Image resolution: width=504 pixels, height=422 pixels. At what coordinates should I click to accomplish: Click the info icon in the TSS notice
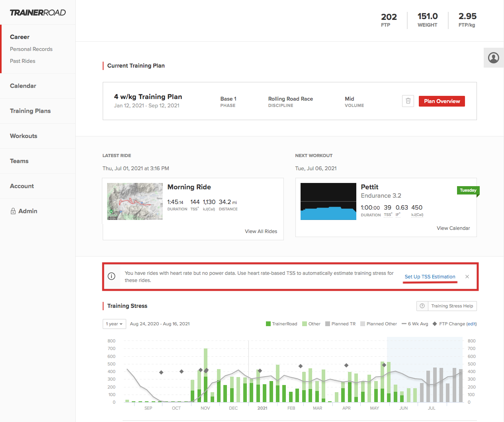click(111, 276)
